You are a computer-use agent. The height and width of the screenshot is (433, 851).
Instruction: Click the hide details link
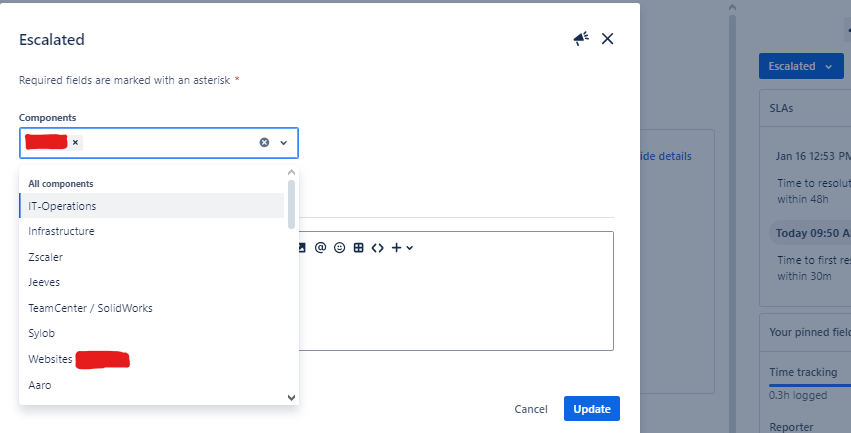point(666,156)
